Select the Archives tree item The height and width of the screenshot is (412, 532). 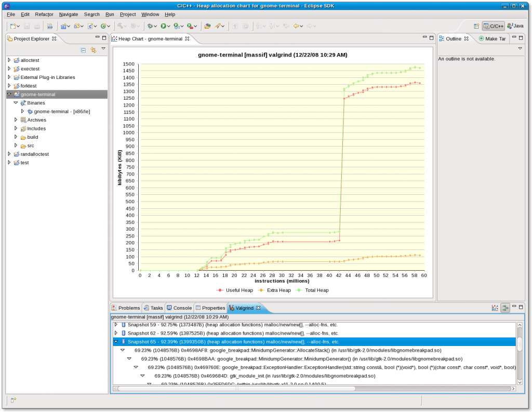(x=37, y=120)
